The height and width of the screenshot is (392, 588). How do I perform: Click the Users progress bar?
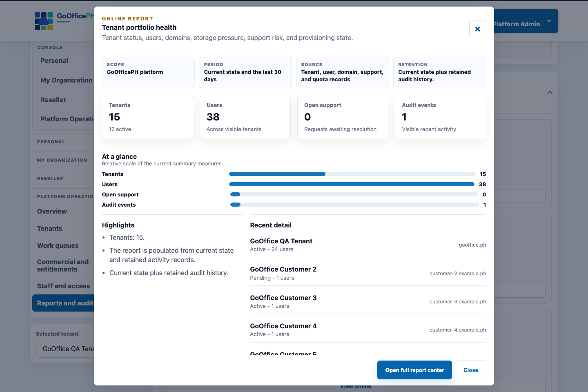pyautogui.click(x=352, y=185)
